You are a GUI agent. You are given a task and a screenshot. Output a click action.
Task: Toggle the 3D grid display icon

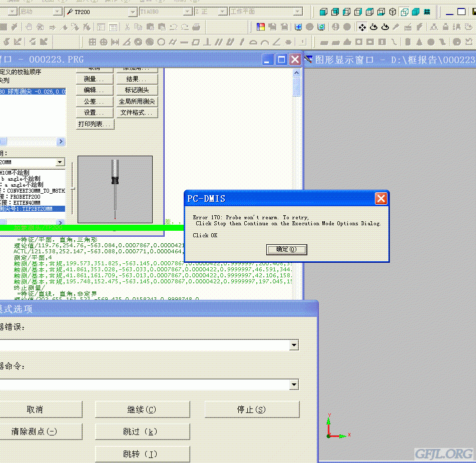pyautogui.click(x=427, y=12)
